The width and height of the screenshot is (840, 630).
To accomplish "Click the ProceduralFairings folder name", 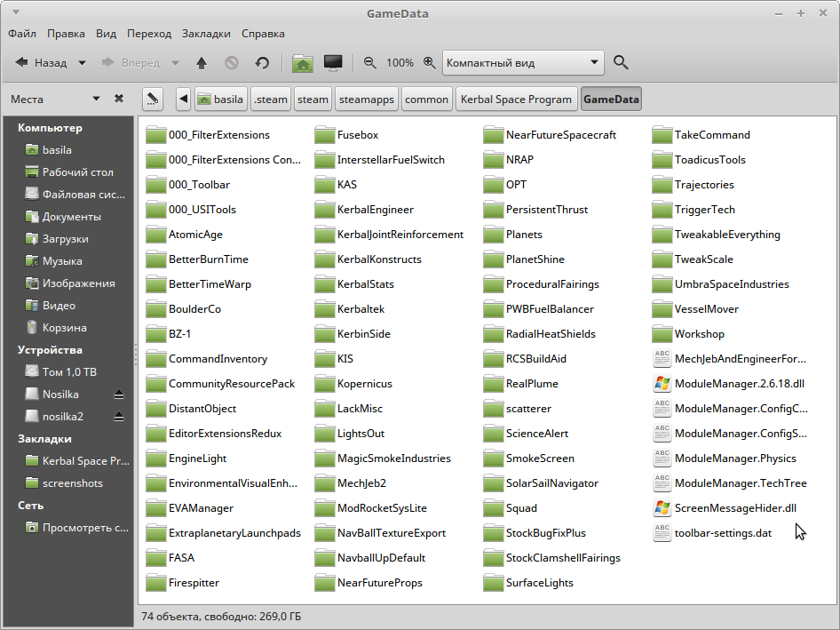I will click(x=552, y=284).
